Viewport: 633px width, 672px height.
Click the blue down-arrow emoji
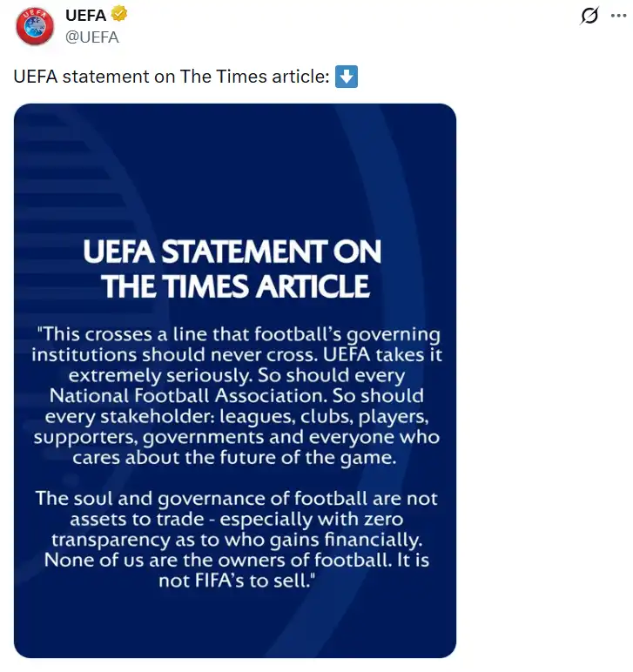(x=347, y=77)
